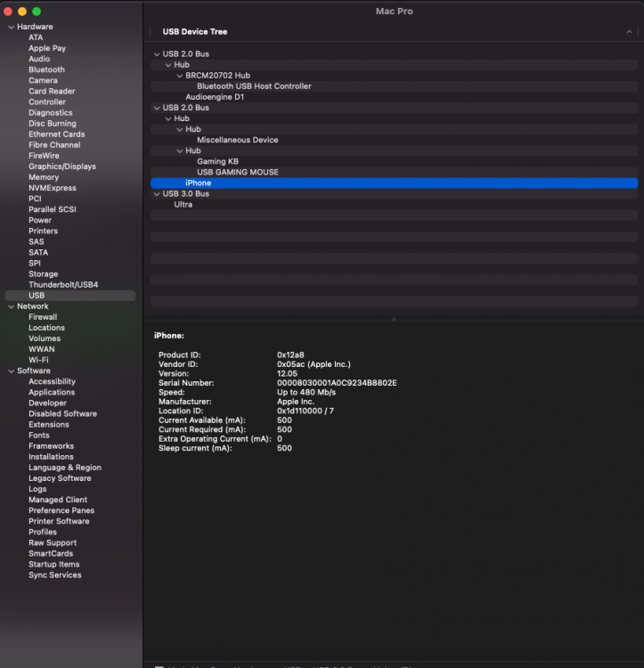Image resolution: width=644 pixels, height=668 pixels.
Task: Open Printers in the sidebar
Action: point(43,231)
